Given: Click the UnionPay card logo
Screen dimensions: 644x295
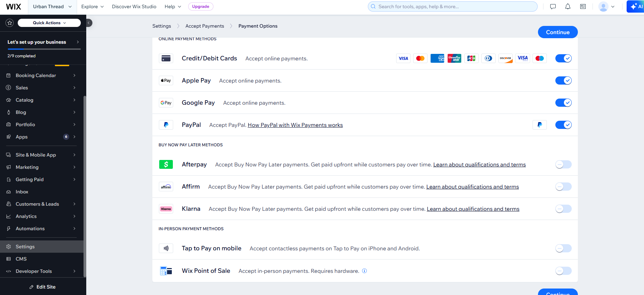Looking at the screenshot, I should click(454, 58).
